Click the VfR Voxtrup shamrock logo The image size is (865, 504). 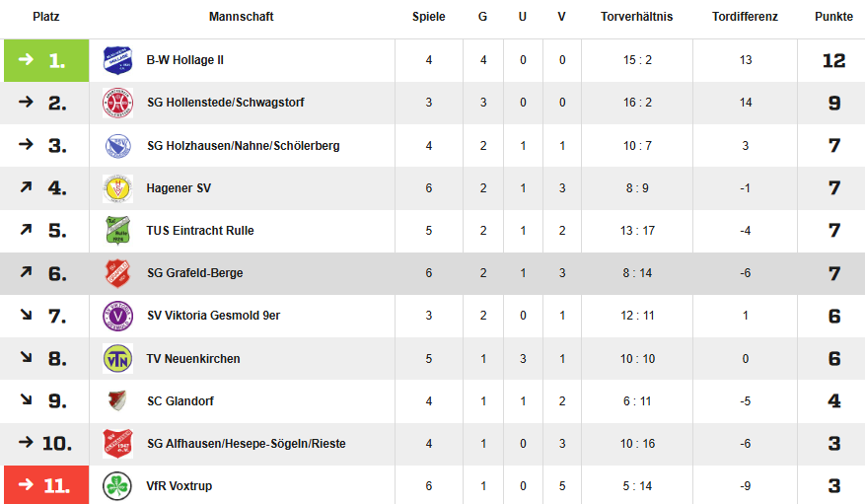117,486
